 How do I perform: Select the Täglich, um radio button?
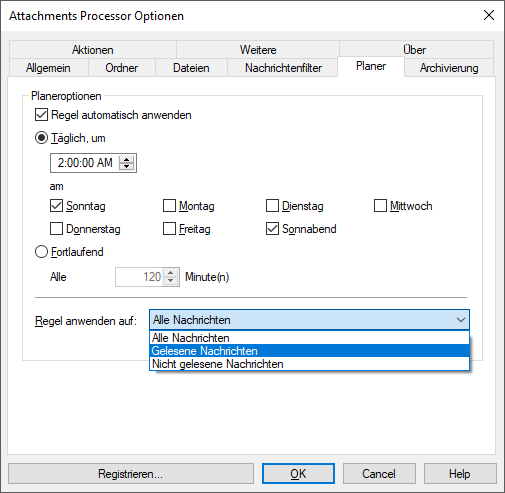click(41, 138)
